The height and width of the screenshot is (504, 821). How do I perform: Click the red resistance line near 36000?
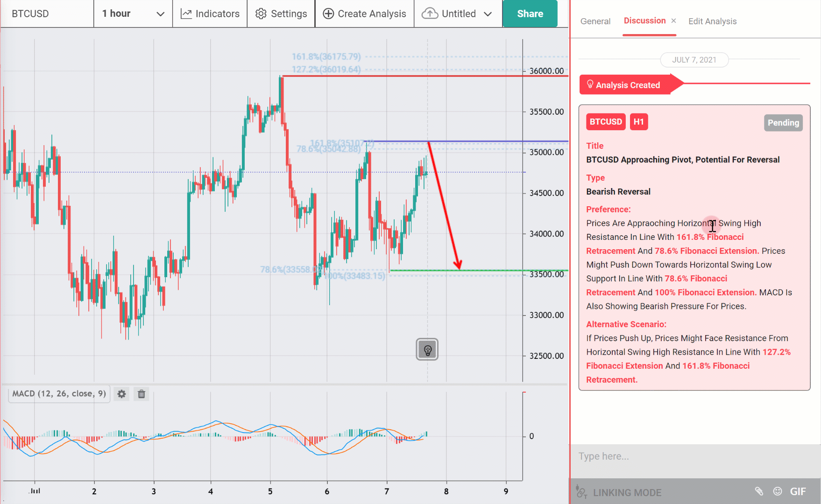pos(425,76)
